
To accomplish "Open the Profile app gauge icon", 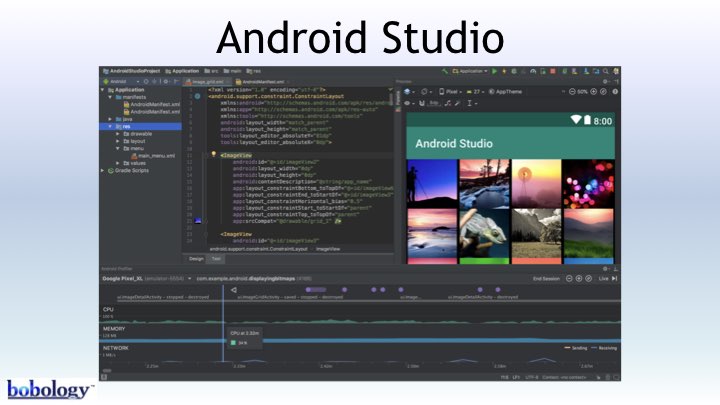I will 533,71.
